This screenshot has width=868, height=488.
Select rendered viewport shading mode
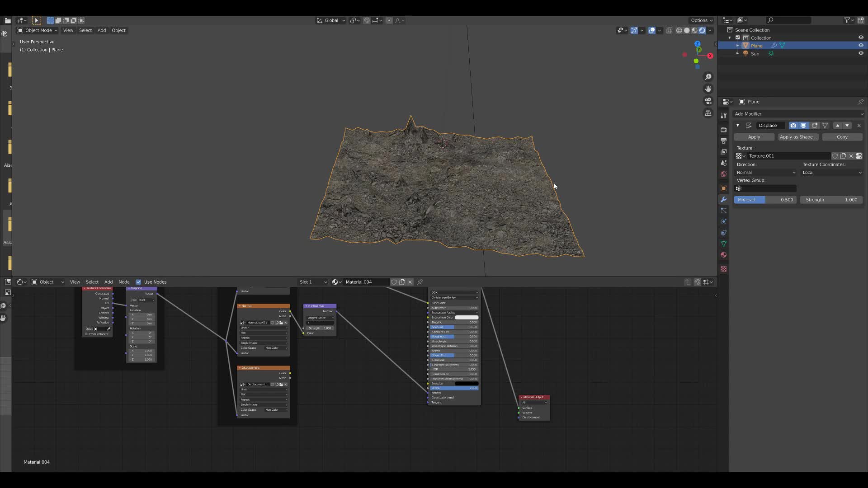click(x=702, y=30)
